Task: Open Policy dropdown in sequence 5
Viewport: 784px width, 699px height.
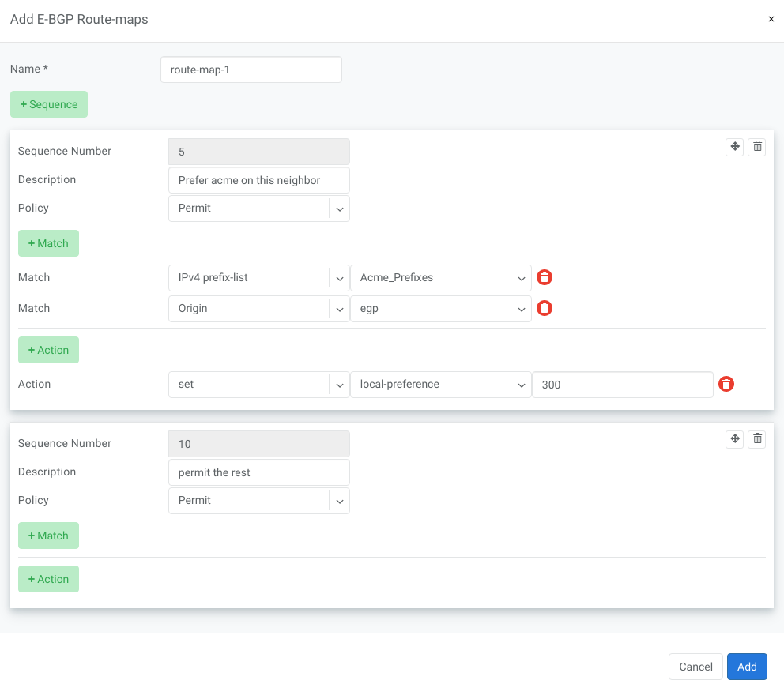Action: [258, 209]
